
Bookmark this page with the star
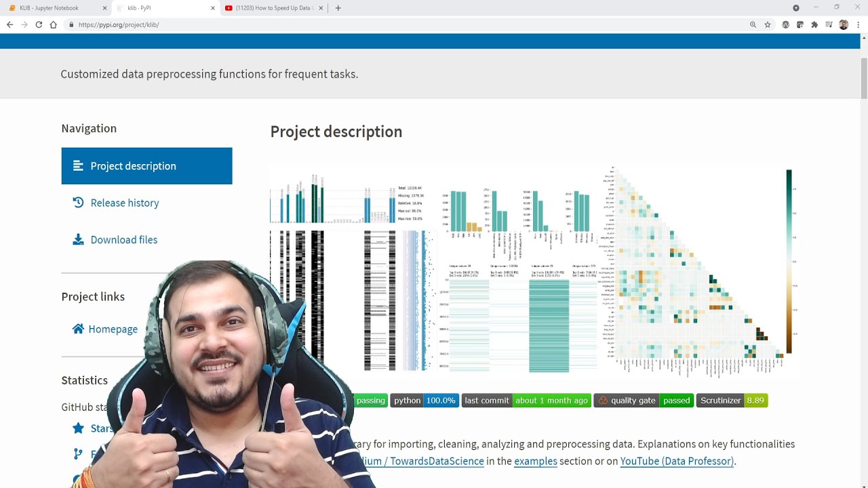(x=768, y=24)
